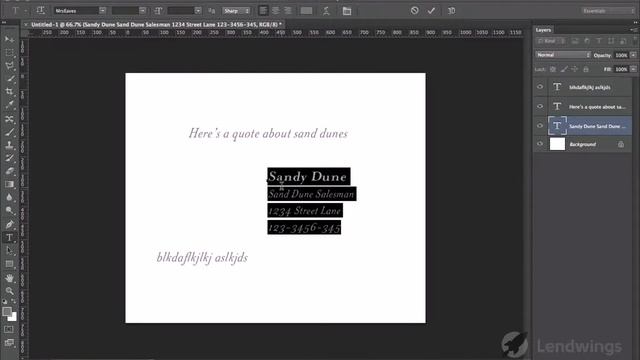
Task: Open the font size dropdown
Action: (198, 11)
